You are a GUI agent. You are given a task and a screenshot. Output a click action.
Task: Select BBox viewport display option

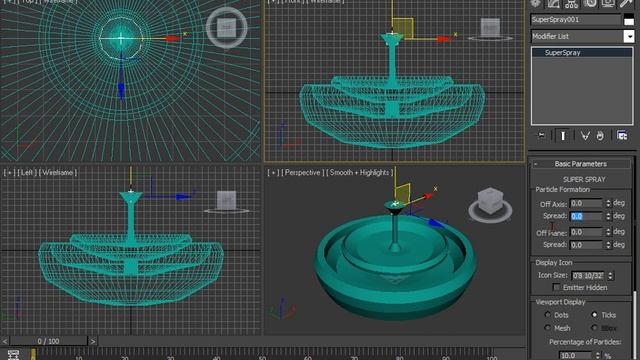coord(594,328)
